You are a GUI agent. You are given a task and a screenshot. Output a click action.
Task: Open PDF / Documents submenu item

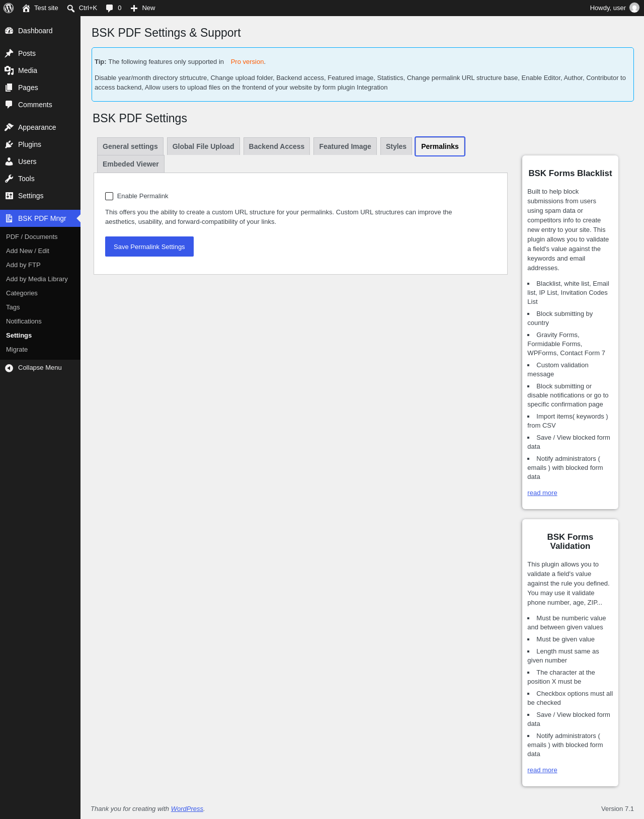click(32, 237)
